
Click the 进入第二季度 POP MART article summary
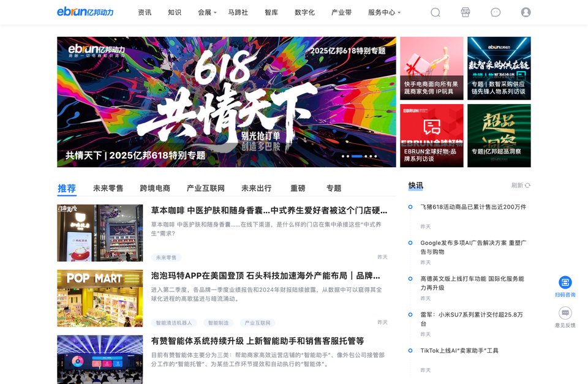tap(266, 294)
